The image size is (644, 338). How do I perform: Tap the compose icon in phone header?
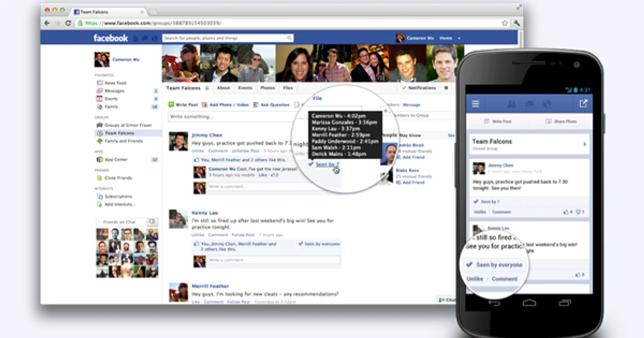pyautogui.click(x=583, y=104)
